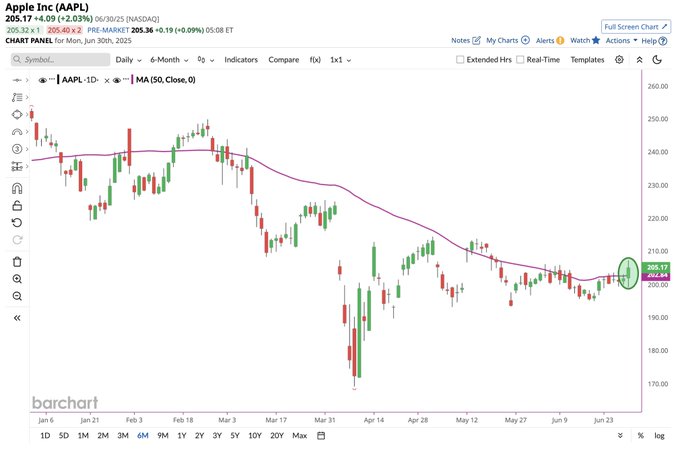Open the Alerts warning icon
The image size is (680, 450).
(x=560, y=40)
